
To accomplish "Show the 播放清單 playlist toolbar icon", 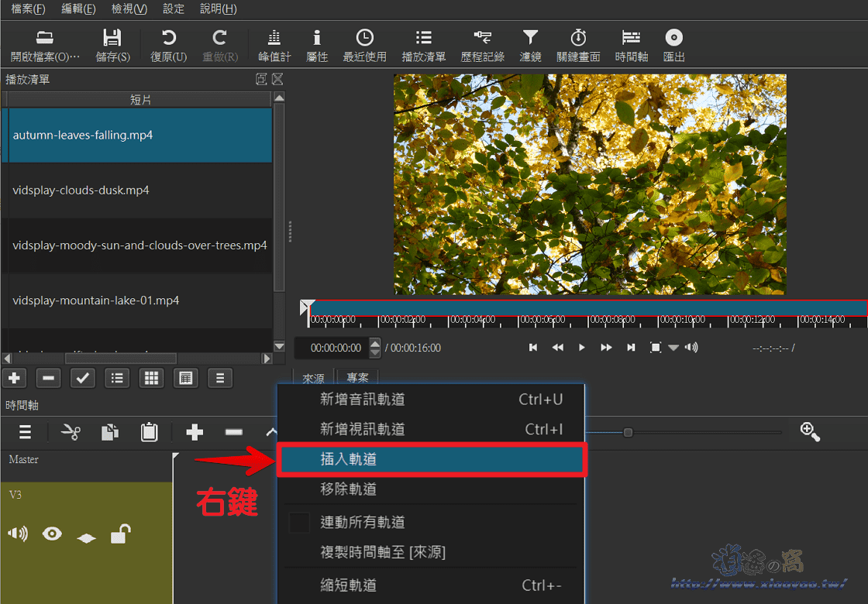I will point(424,38).
